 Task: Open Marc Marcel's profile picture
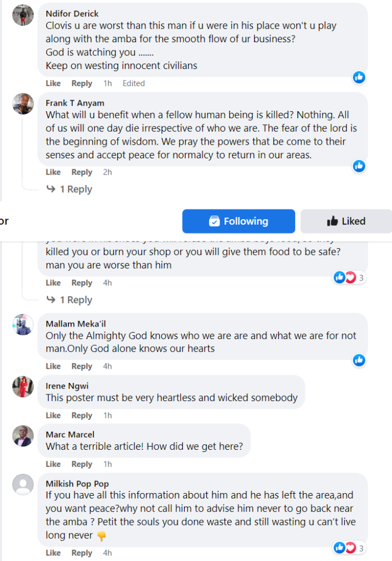coord(23,436)
